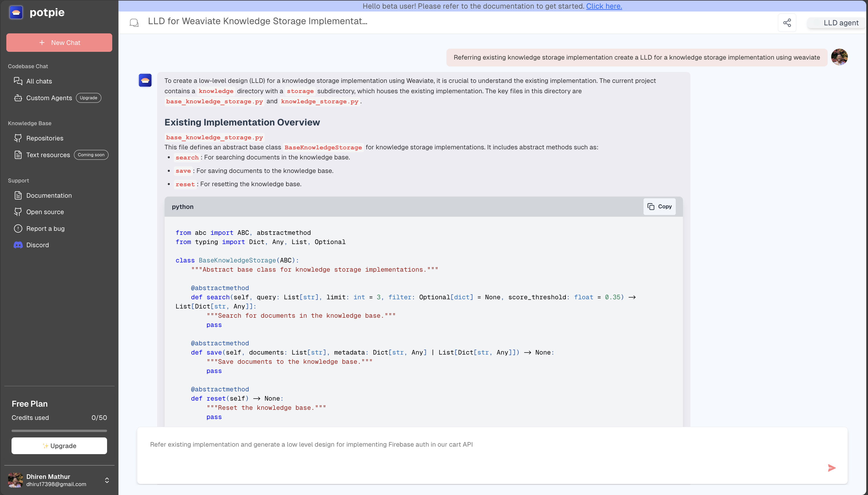The width and height of the screenshot is (868, 495).
Task: Open the Open source link
Action: point(45,212)
